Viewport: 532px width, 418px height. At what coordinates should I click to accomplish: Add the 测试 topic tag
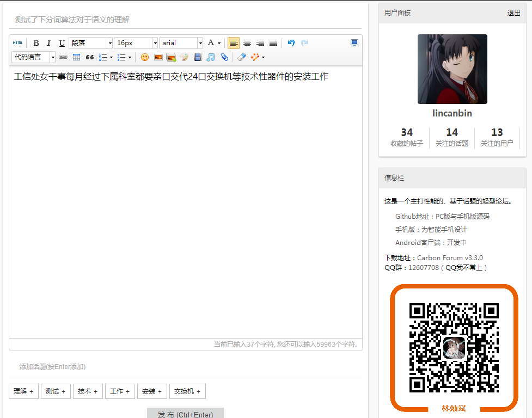[x=56, y=391]
